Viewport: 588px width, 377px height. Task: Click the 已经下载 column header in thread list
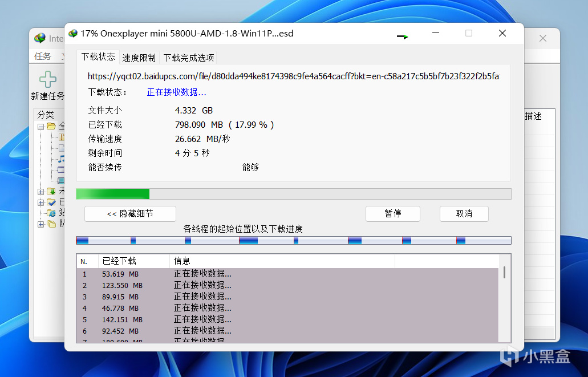(x=134, y=261)
